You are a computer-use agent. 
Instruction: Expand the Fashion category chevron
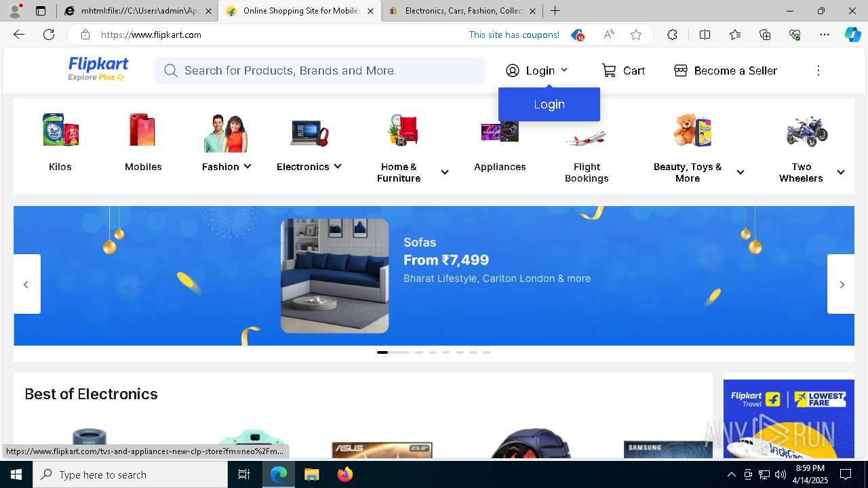(248, 166)
